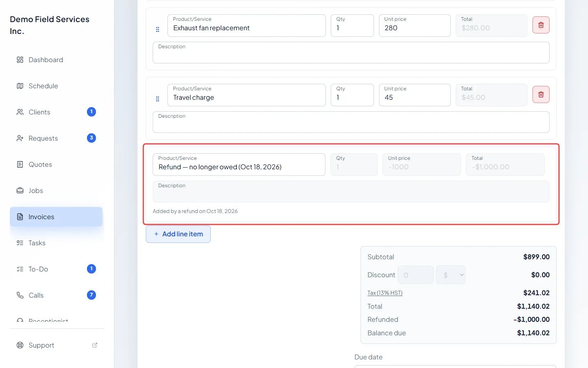Edit Travel charge product name

(247, 95)
